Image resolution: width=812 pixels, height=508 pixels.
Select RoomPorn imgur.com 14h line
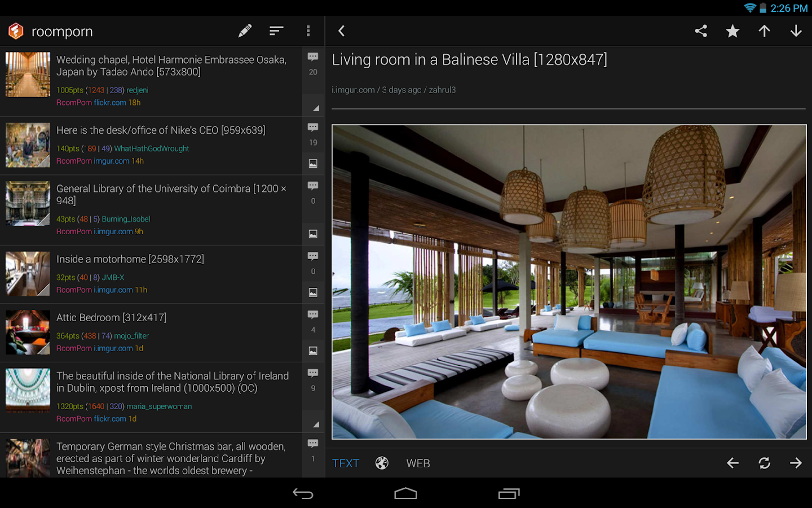100,161
